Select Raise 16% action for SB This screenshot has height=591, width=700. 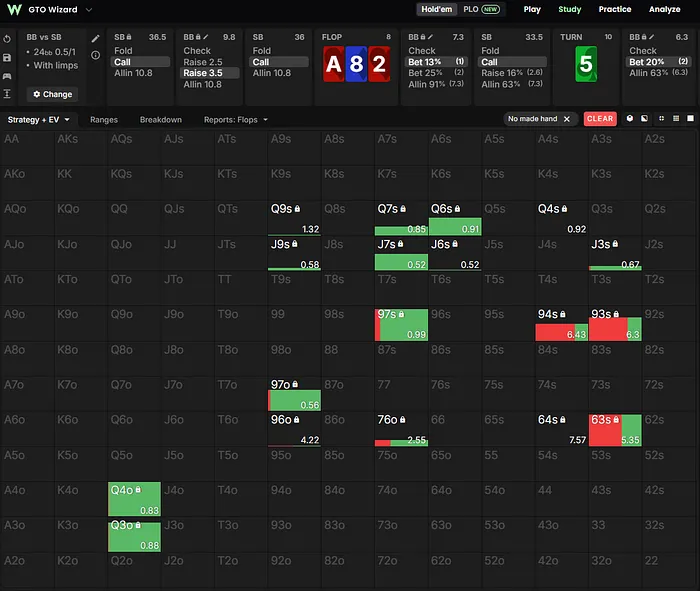pos(512,73)
